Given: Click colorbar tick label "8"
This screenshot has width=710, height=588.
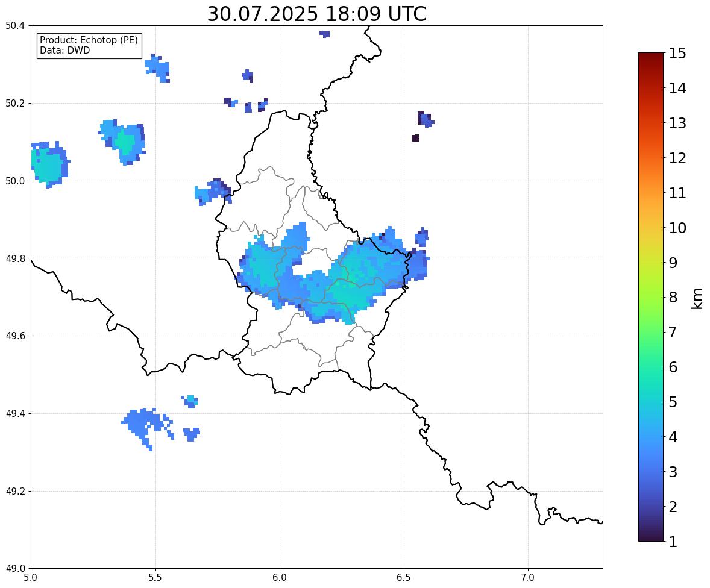Looking at the screenshot, I should (673, 298).
